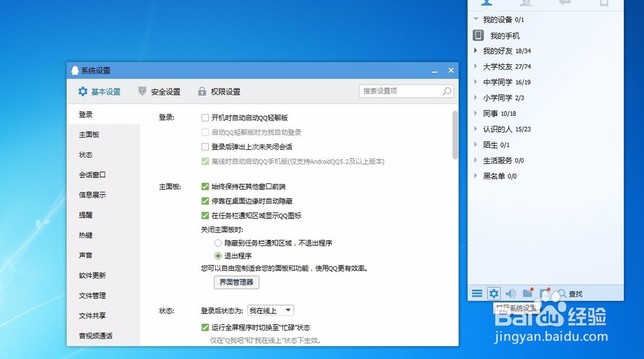644x359 pixels.
Task: Switch to 基本设置 tab
Action: (x=99, y=91)
